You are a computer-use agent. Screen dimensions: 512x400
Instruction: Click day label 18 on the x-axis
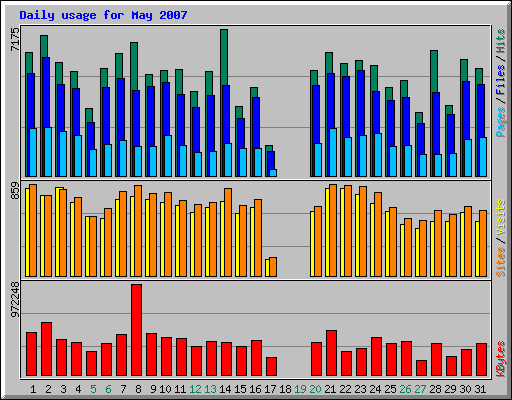click(285, 389)
